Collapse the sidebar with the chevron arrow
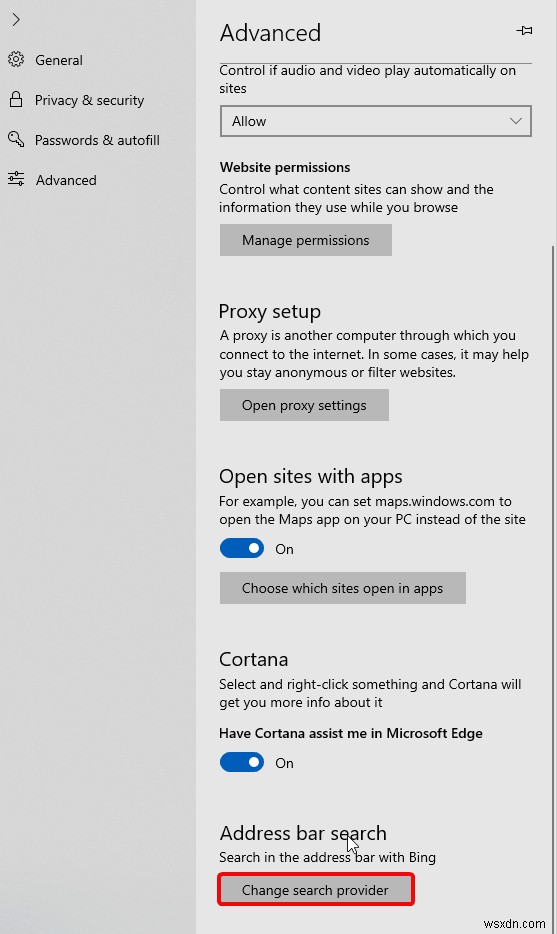 (16, 20)
